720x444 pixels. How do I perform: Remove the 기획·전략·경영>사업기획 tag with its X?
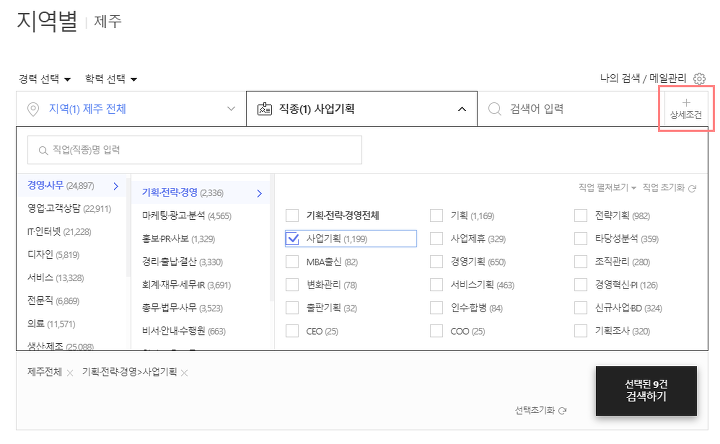(x=184, y=373)
